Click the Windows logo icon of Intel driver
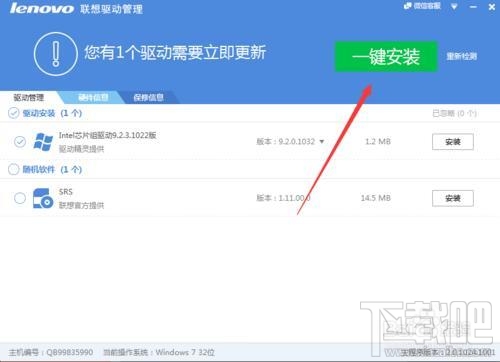 point(43,142)
